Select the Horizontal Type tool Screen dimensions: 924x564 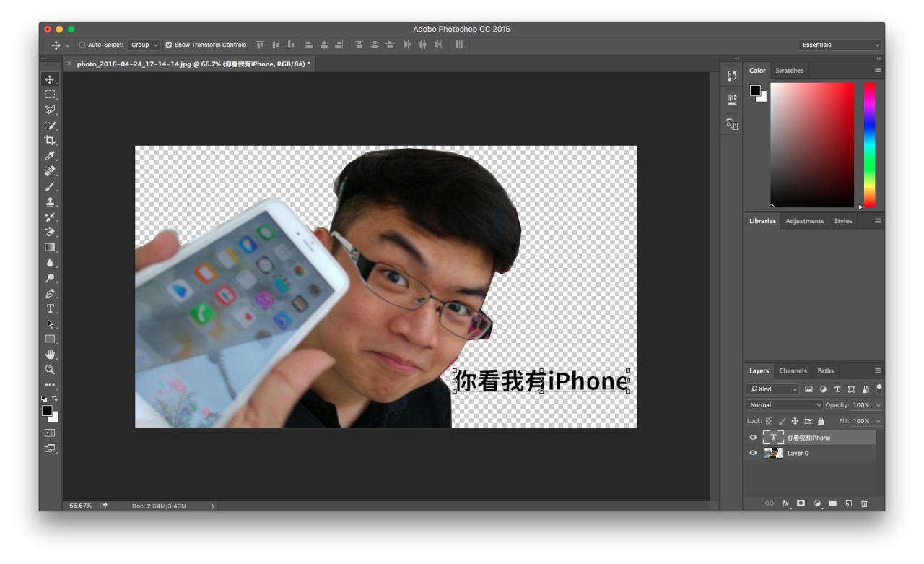[x=50, y=308]
